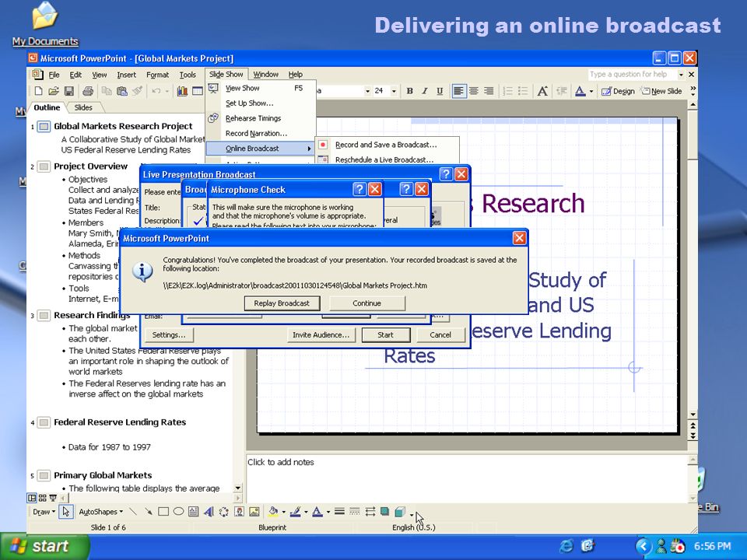Select the Oval drawing tool

point(178,512)
